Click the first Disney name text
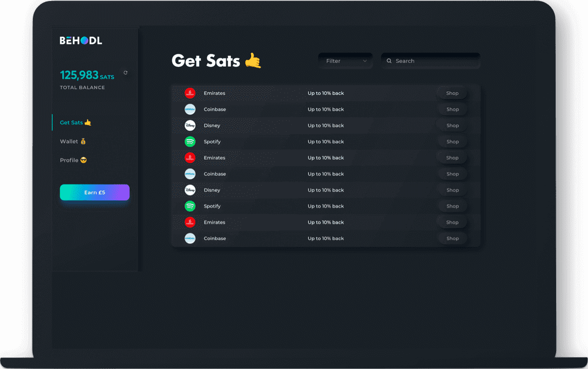The image size is (588, 369). tap(212, 126)
